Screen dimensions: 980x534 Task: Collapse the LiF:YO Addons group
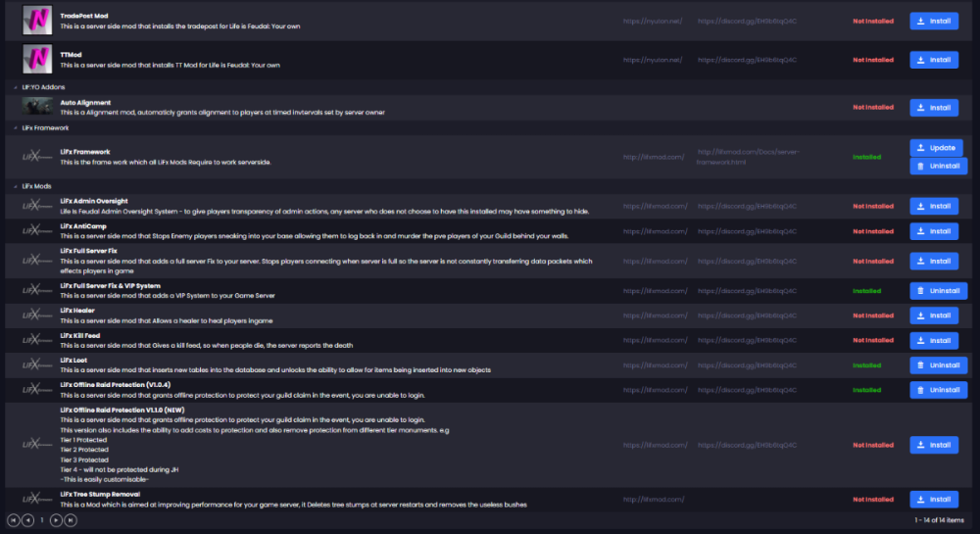[x=14, y=87]
